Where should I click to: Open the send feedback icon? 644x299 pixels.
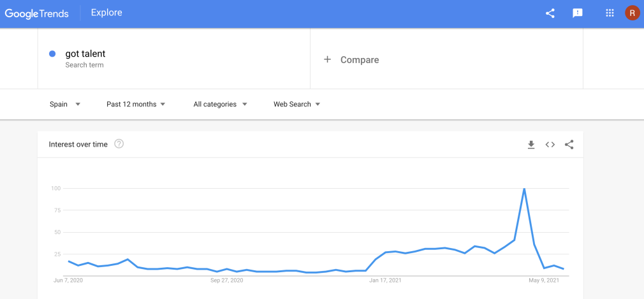[x=578, y=13]
